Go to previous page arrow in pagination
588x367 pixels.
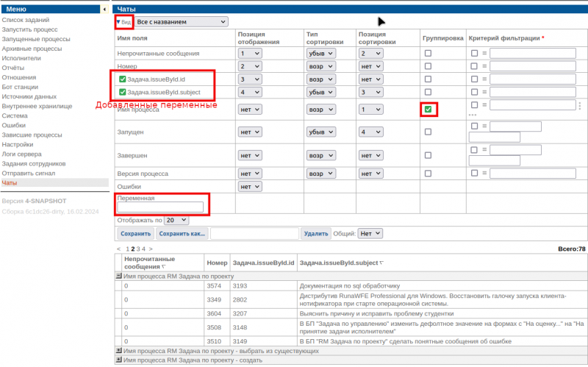(119, 249)
